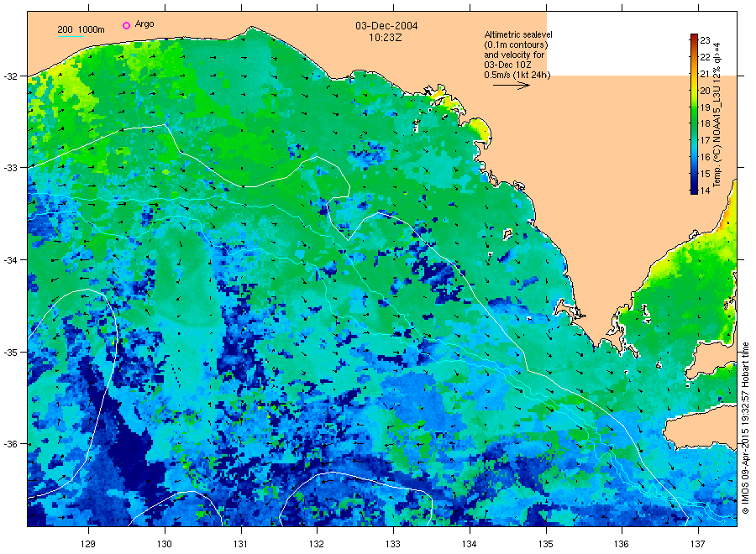Viewport: 756px width, 554px height.
Task: Click the time text '10:23Z'
Action: pos(385,37)
